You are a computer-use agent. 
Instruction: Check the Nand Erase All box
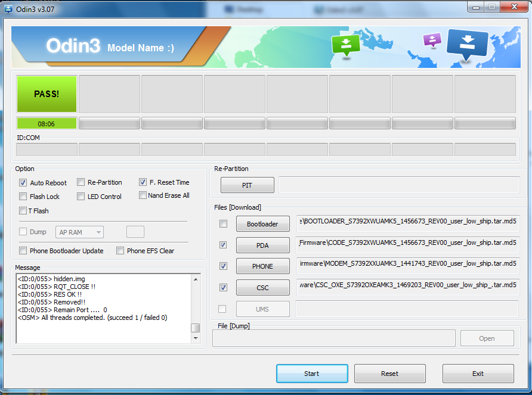pos(143,195)
